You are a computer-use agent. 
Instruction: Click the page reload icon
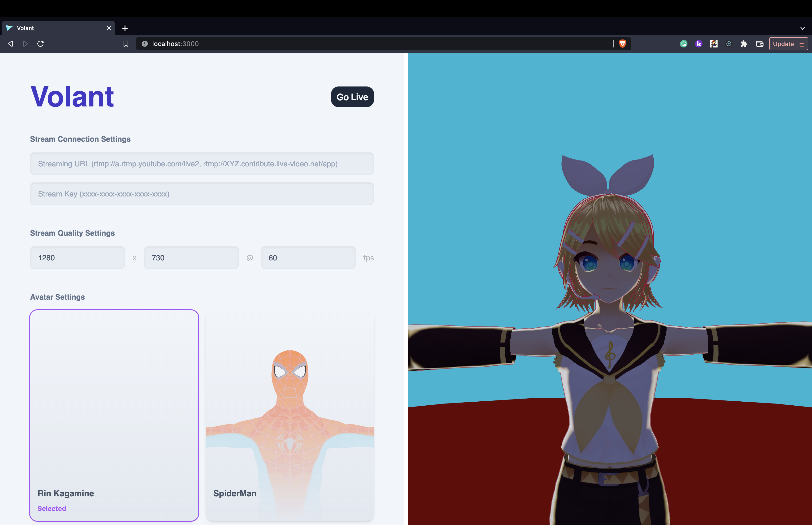point(41,44)
